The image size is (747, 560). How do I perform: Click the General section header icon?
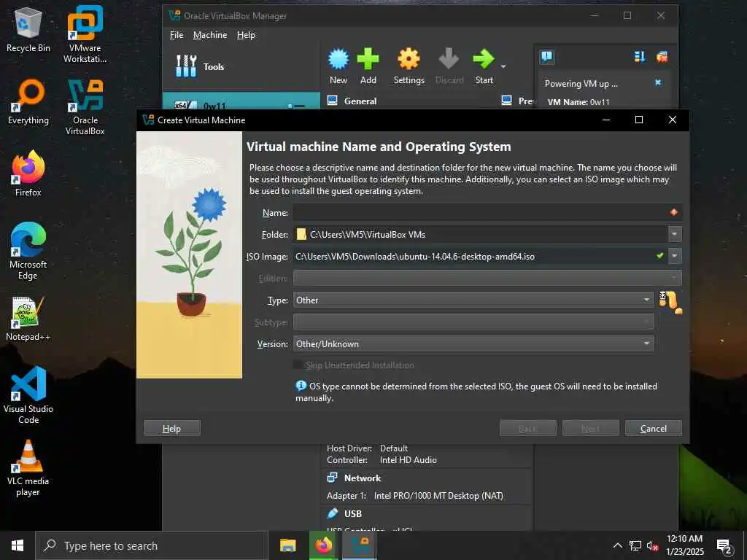coord(332,101)
